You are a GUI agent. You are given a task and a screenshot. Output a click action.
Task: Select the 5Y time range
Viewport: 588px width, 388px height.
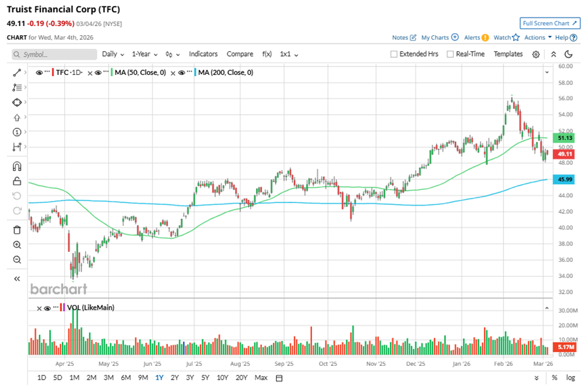click(x=205, y=378)
